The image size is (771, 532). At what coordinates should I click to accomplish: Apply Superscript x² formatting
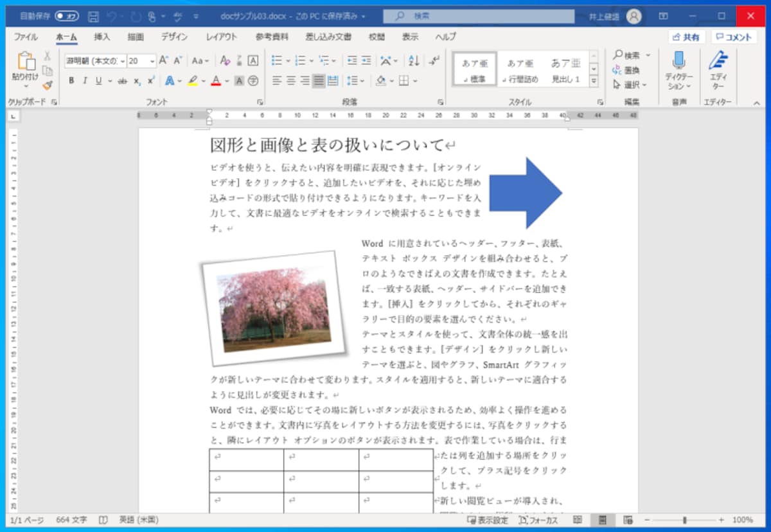click(x=151, y=81)
